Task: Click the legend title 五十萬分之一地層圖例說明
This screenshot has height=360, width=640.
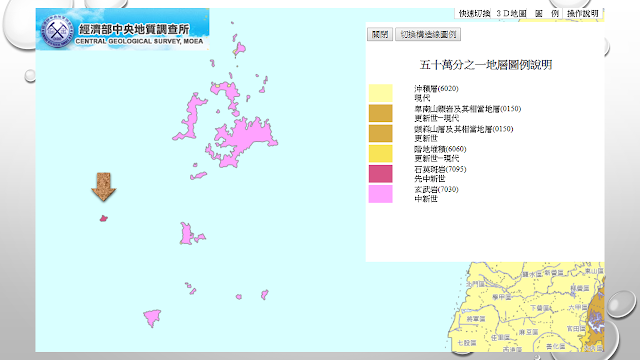Action: click(486, 65)
